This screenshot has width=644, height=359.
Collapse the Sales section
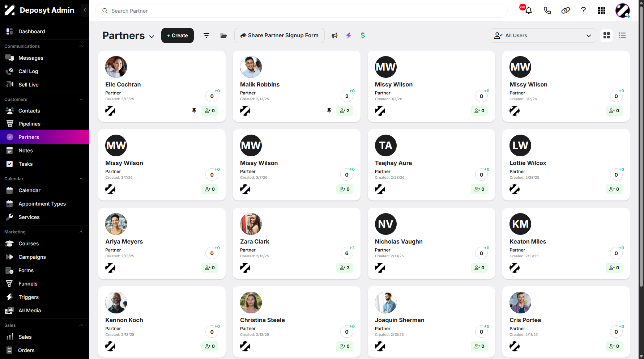click(x=81, y=325)
